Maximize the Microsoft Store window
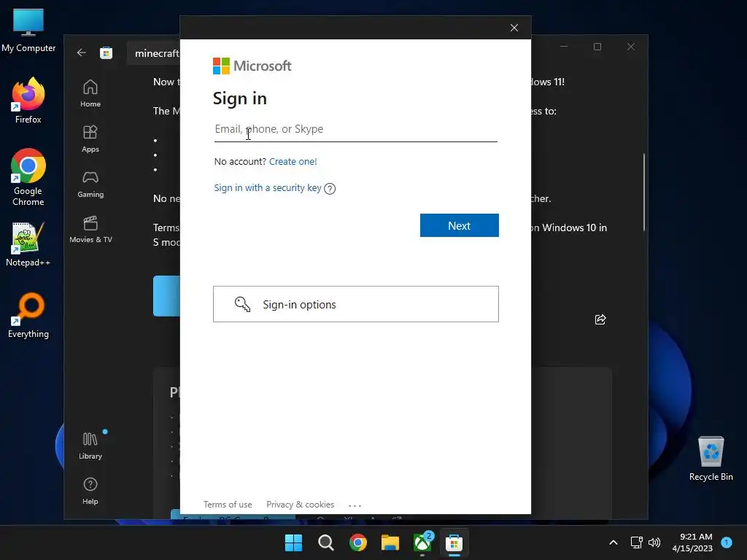The height and width of the screenshot is (560, 747). 597,47
